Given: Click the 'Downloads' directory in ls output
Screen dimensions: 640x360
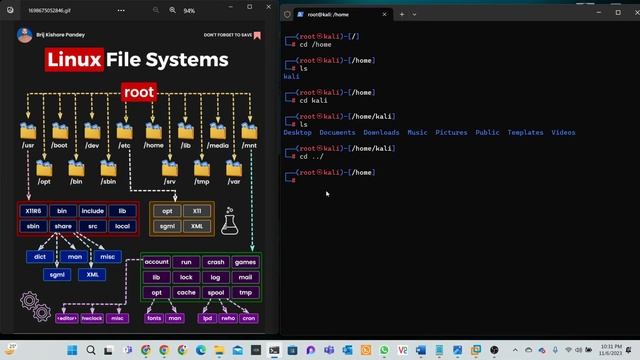Looking at the screenshot, I should point(381,132).
